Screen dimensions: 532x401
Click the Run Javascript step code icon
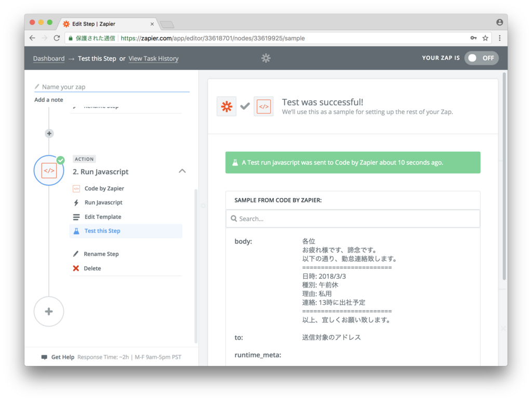[49, 171]
